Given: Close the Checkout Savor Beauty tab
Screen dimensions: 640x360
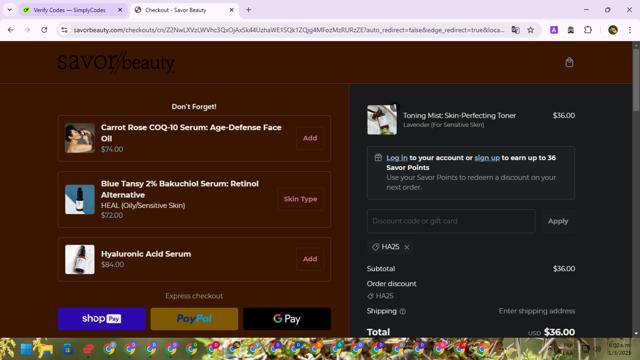Looking at the screenshot, I should pyautogui.click(x=231, y=10).
